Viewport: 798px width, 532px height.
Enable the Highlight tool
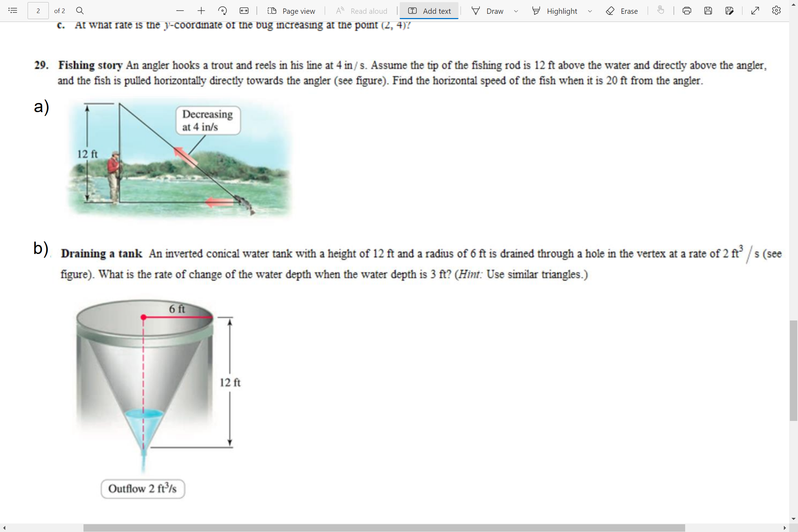555,11
